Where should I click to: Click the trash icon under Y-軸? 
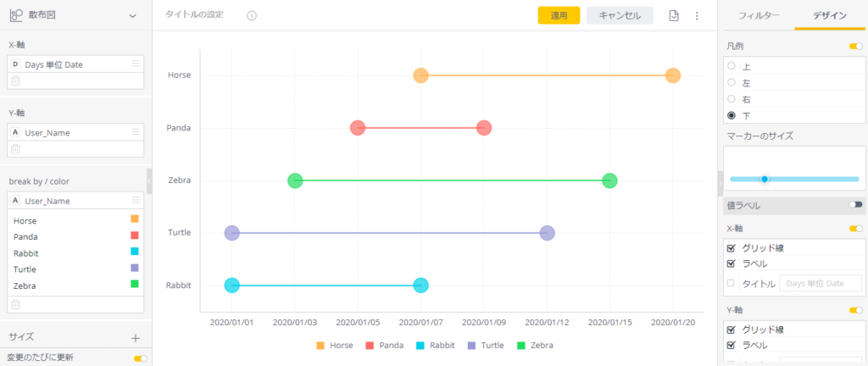pos(14,149)
